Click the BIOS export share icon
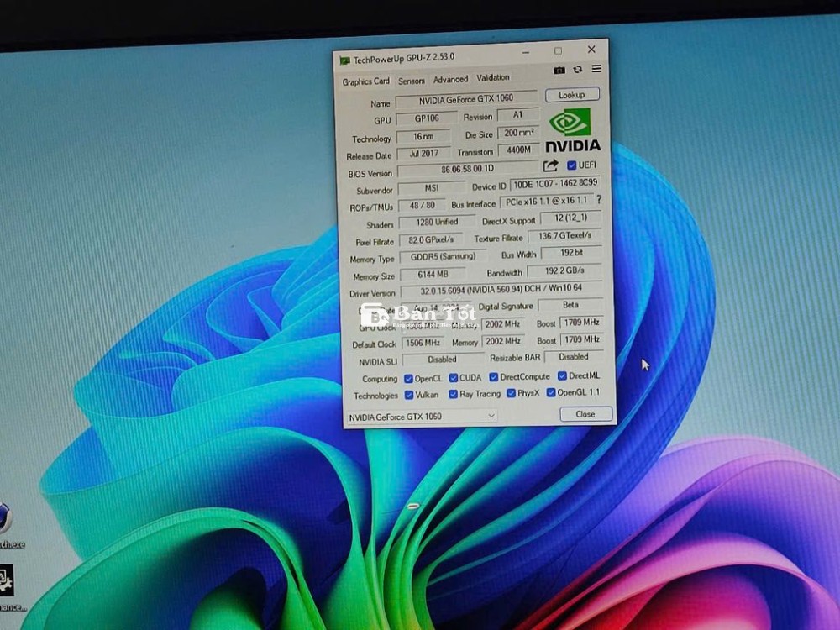Screen dimensions: 840x630 coord(550,165)
